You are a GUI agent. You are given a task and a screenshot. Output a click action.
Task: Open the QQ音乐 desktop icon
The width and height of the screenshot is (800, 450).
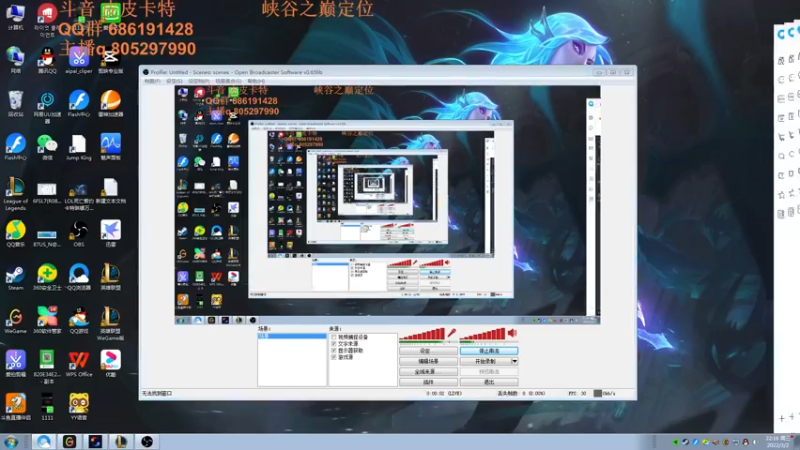pyautogui.click(x=15, y=234)
